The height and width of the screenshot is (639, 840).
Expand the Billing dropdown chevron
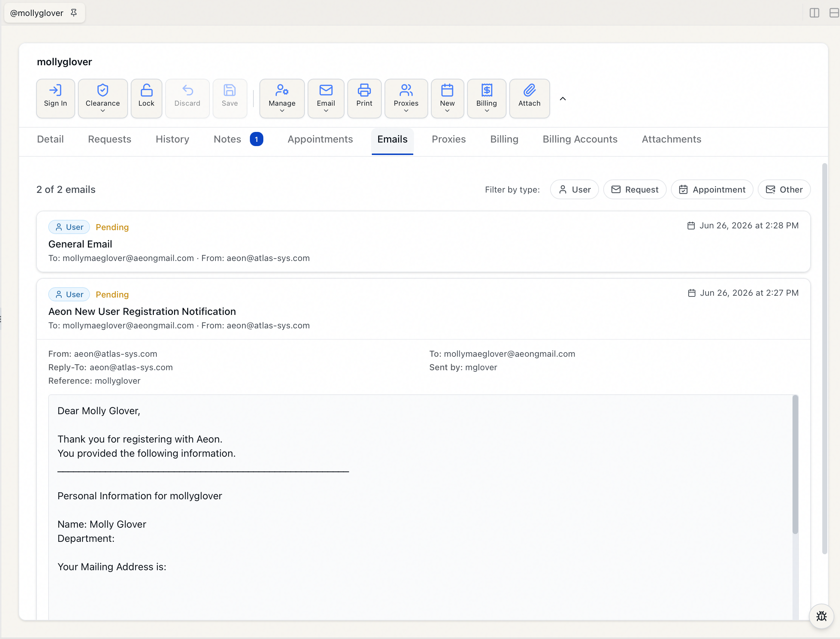pos(487,111)
